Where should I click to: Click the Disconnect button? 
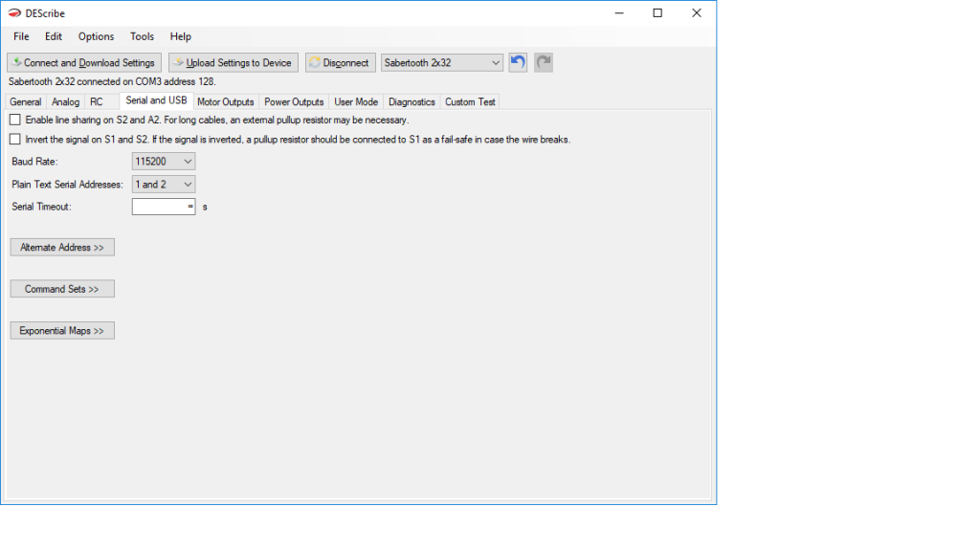(x=341, y=62)
